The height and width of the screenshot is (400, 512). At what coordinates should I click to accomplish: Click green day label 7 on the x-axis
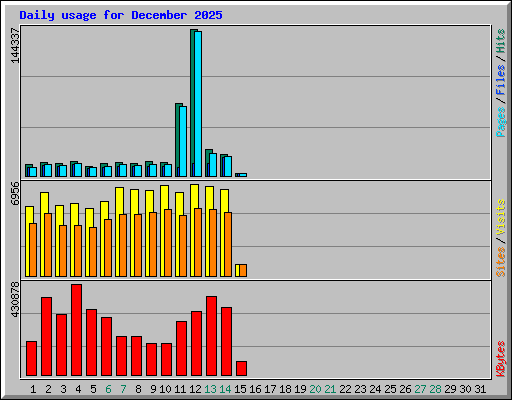point(123,389)
